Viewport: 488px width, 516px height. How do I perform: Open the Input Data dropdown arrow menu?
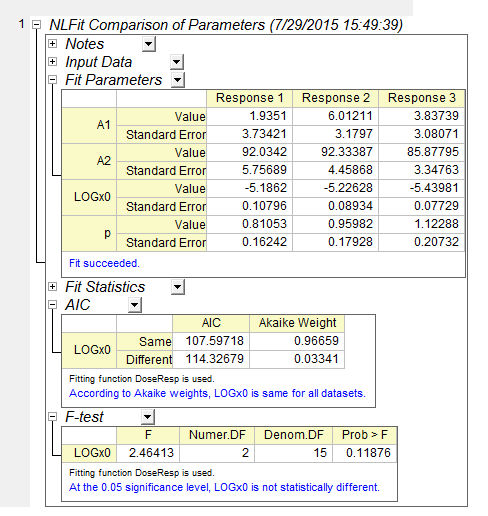tap(177, 62)
